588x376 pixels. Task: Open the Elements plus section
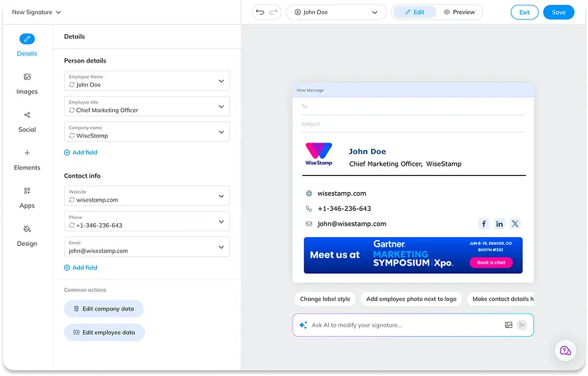27,160
